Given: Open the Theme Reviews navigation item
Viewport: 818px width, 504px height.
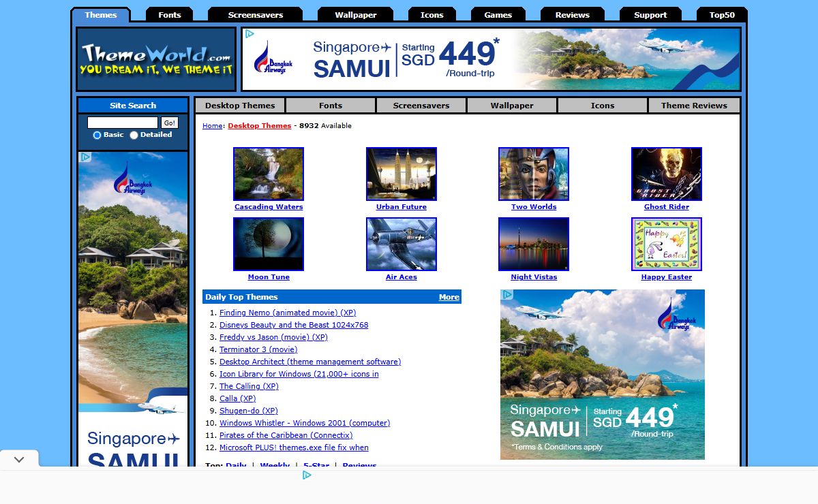Looking at the screenshot, I should click(693, 106).
